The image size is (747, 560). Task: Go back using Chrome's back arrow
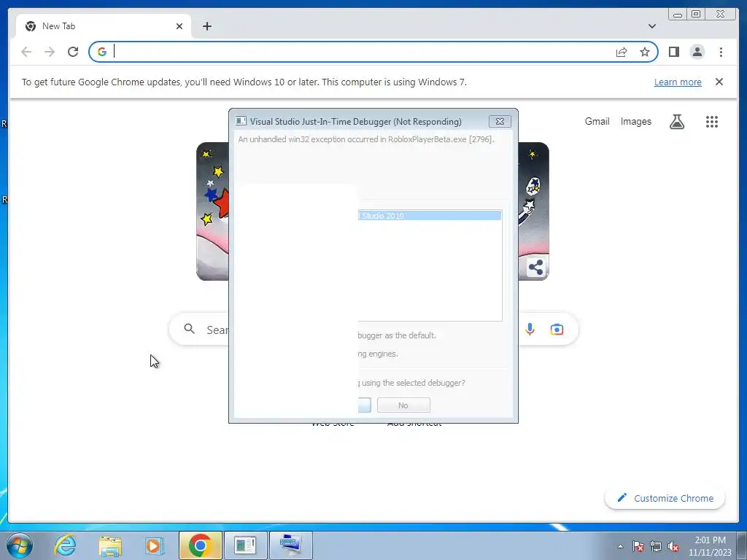26,52
